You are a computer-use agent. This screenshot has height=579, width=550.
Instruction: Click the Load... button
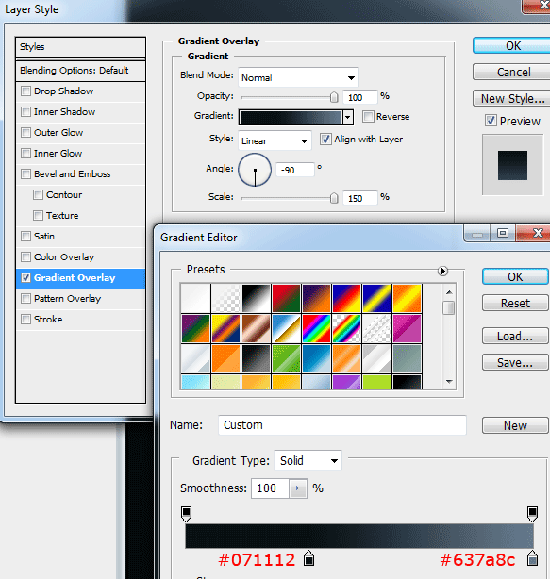(515, 336)
